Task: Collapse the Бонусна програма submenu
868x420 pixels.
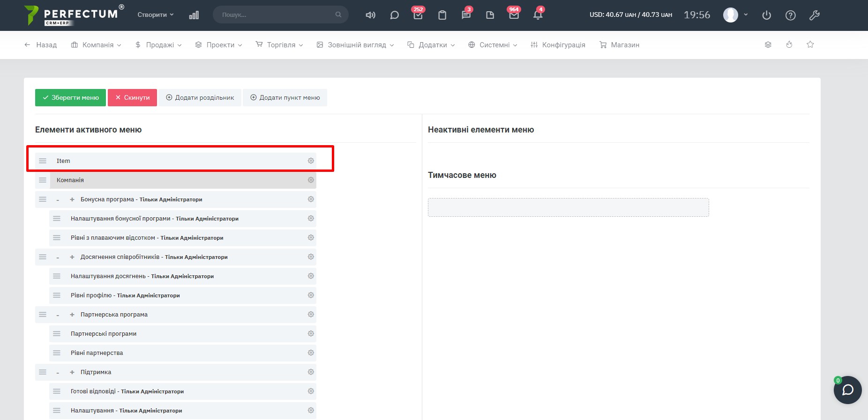Action: (58, 200)
